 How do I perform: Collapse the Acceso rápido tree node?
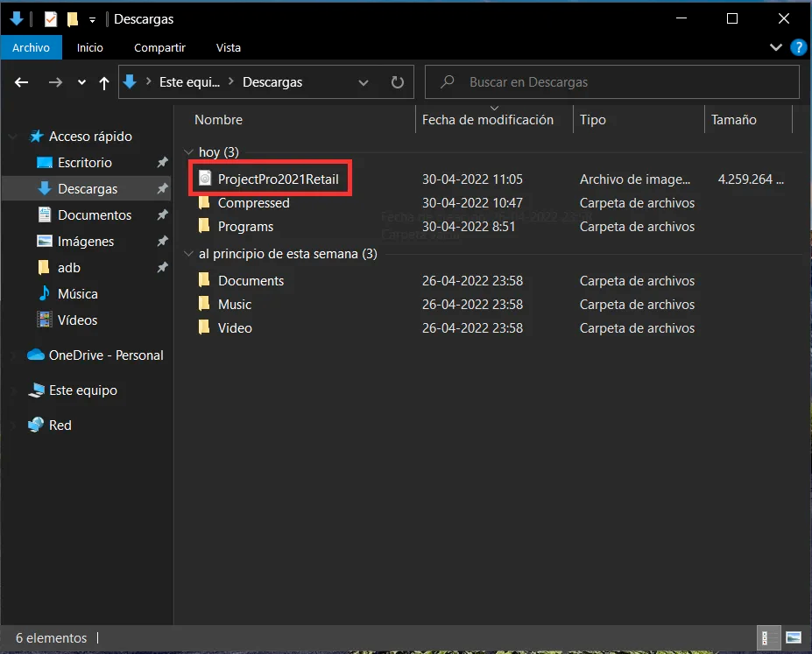pos(12,137)
